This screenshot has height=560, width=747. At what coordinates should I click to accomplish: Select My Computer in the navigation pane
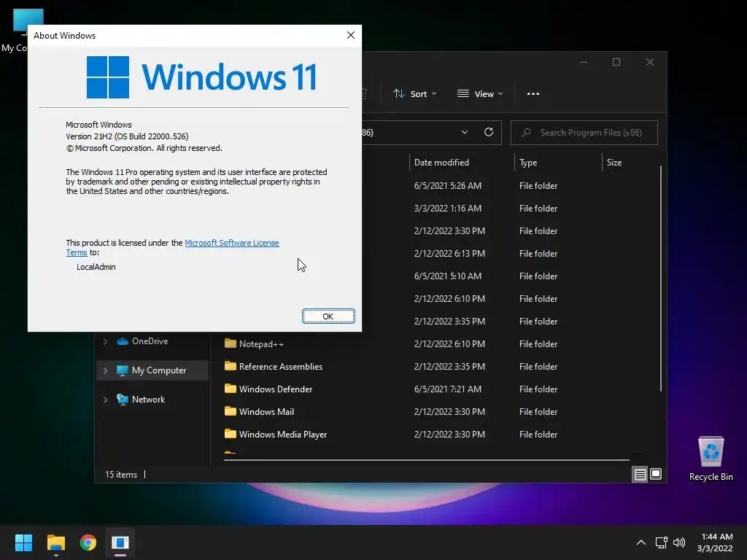tap(158, 370)
